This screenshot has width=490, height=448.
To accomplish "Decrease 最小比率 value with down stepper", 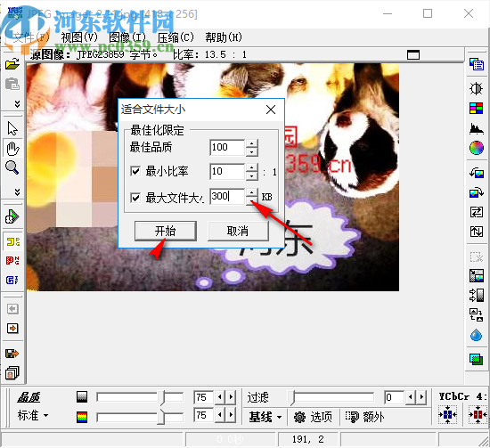I will click(251, 176).
